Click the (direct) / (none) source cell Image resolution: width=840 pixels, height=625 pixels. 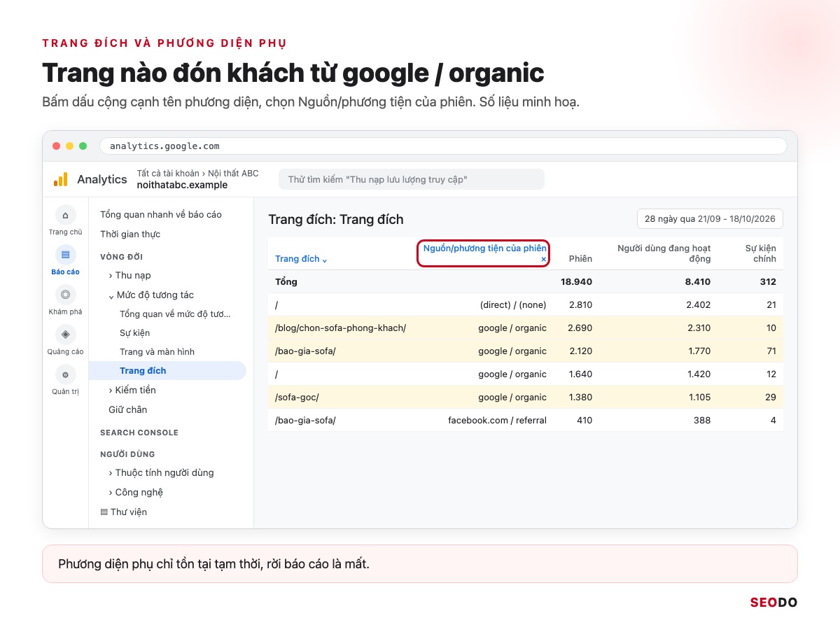pyautogui.click(x=513, y=304)
